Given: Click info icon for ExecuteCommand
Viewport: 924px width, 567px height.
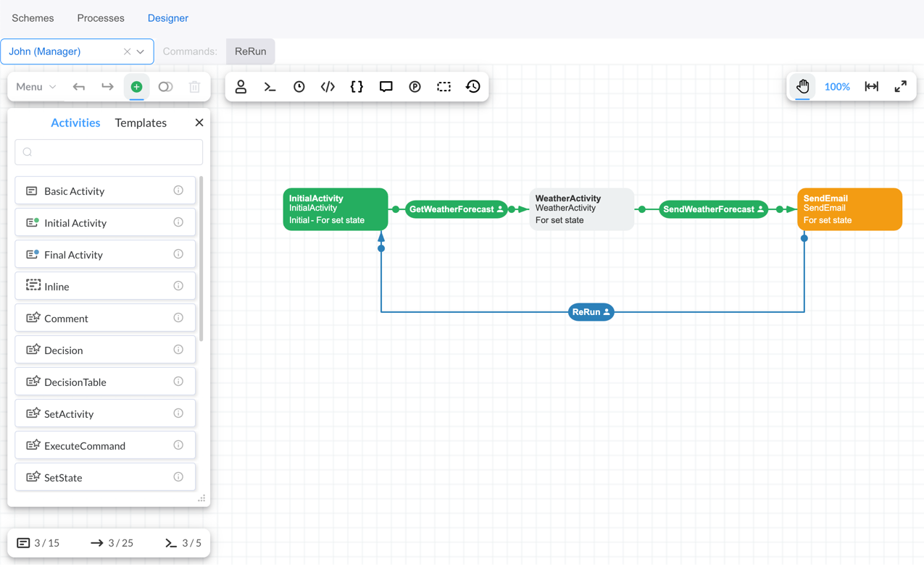Looking at the screenshot, I should [x=178, y=445].
